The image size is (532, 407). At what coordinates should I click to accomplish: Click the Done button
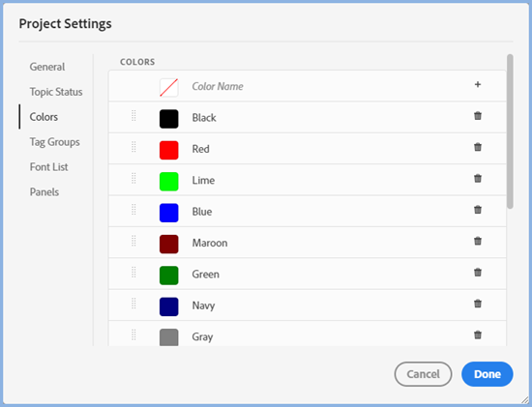pos(488,374)
